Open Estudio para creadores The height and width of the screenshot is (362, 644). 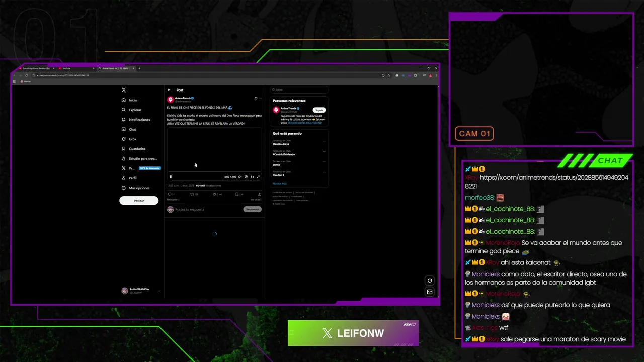click(139, 158)
